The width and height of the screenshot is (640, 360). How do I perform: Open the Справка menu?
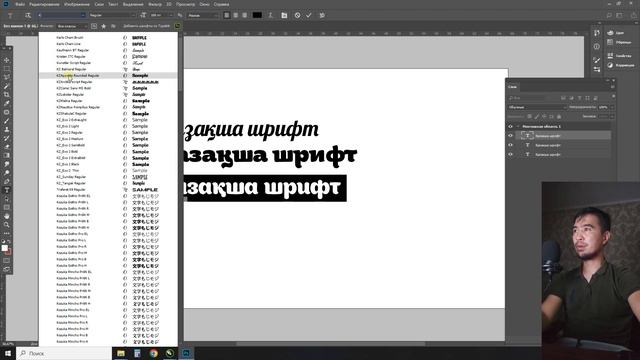tap(221, 4)
